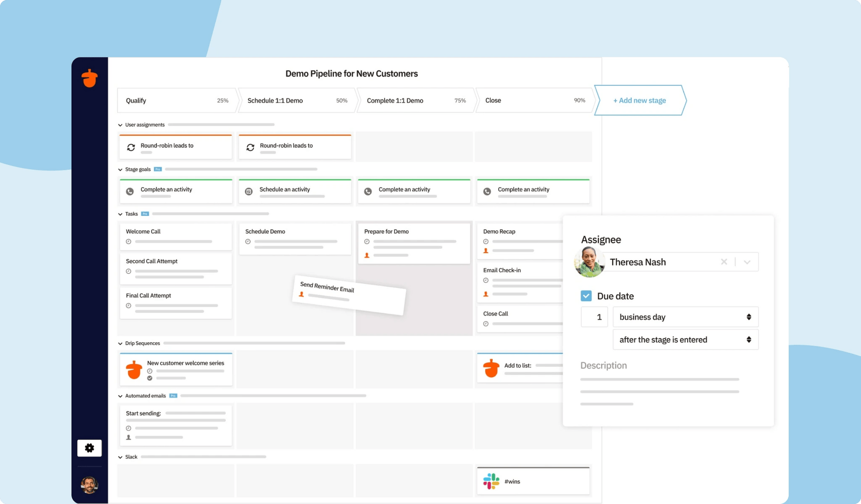Click the clock icon on the Welcome Call task
This screenshot has height=504, width=861.
(x=129, y=241)
